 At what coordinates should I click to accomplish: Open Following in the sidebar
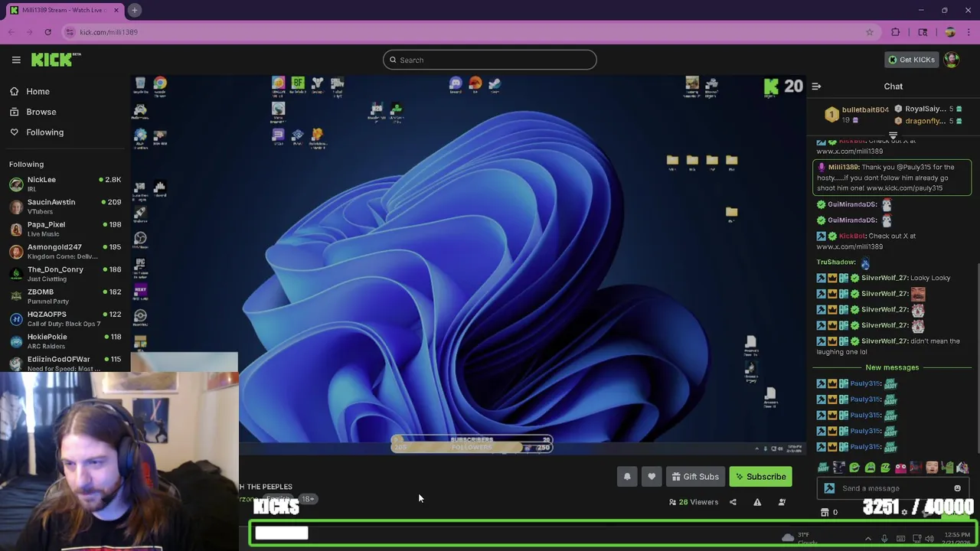[44, 132]
